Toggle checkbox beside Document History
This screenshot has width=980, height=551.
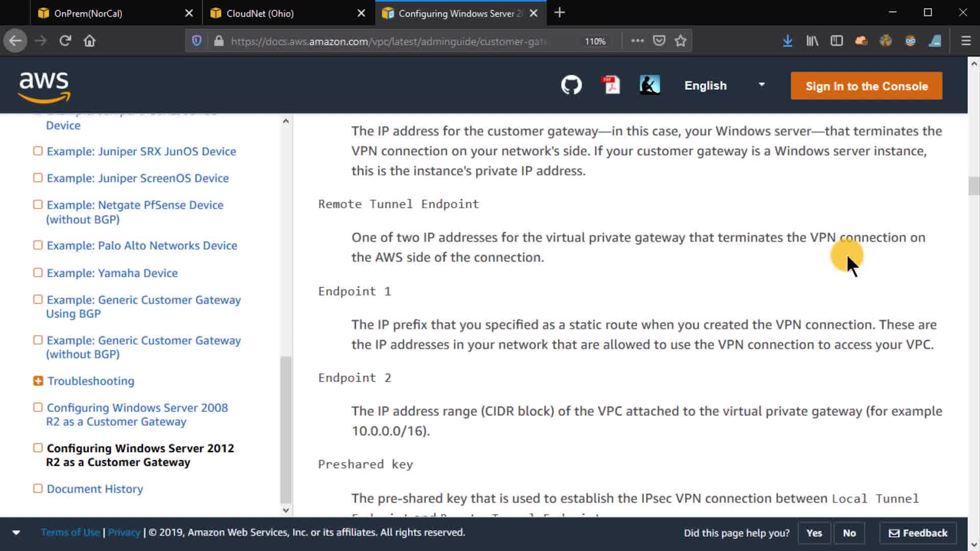(x=38, y=488)
